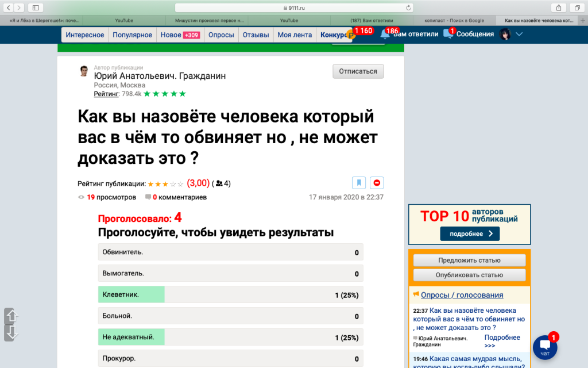The image size is (588, 368).
Task: Open the 'Опросы' navigation menu item
Action: (x=221, y=34)
